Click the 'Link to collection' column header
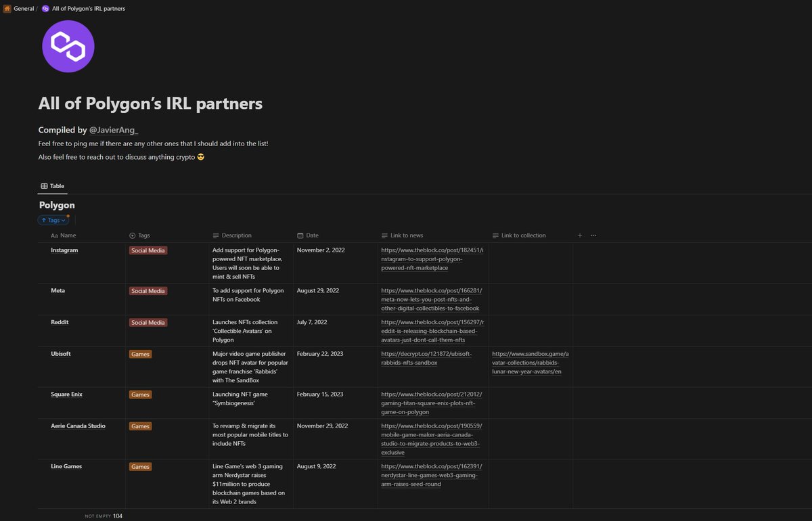 [x=519, y=235]
